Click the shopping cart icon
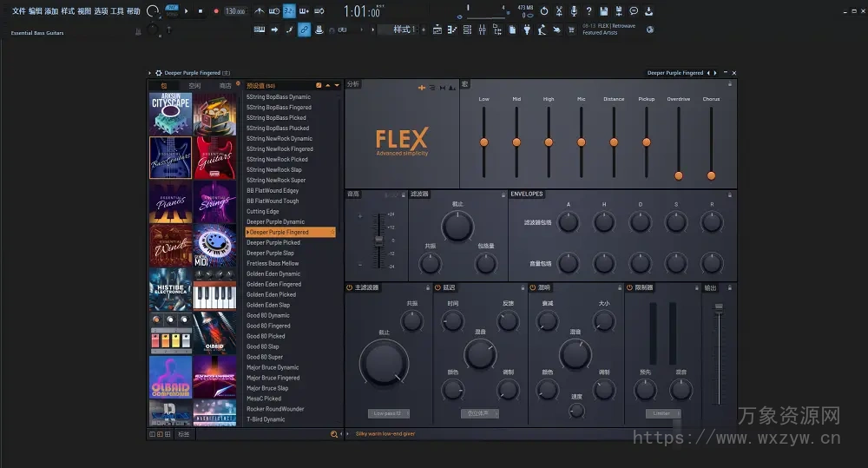 coord(571,30)
